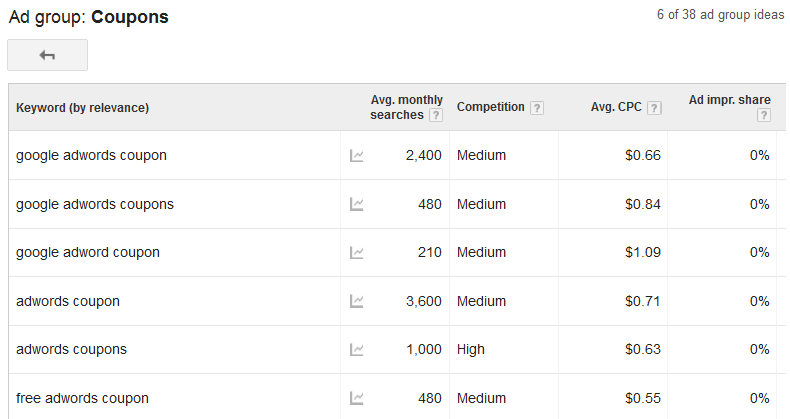Select the adwords coupons keyword row

click(72, 349)
